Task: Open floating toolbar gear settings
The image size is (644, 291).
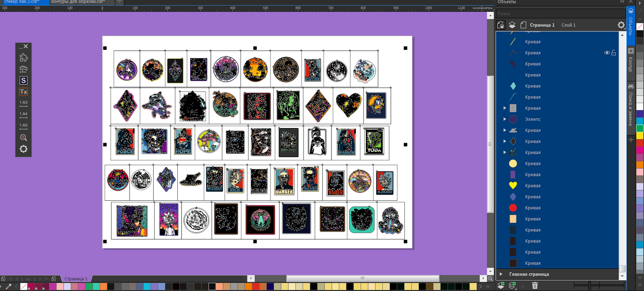Action: [24, 149]
